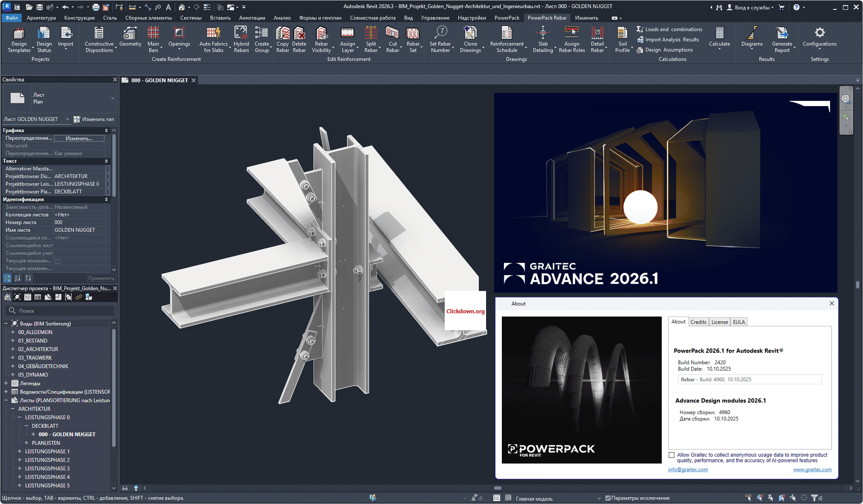This screenshot has height=504, width=863.
Task: Select the Split Rebar tool
Action: coord(371,38)
